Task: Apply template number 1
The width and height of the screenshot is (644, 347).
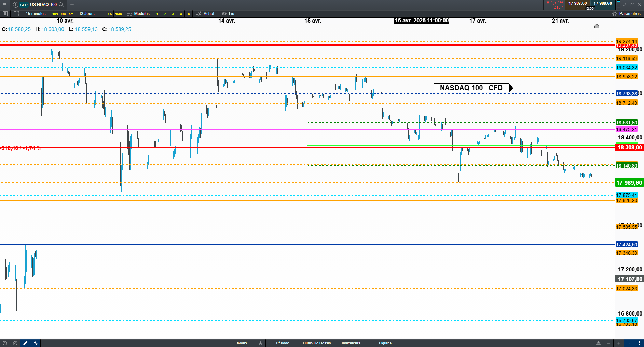Action: [157, 14]
